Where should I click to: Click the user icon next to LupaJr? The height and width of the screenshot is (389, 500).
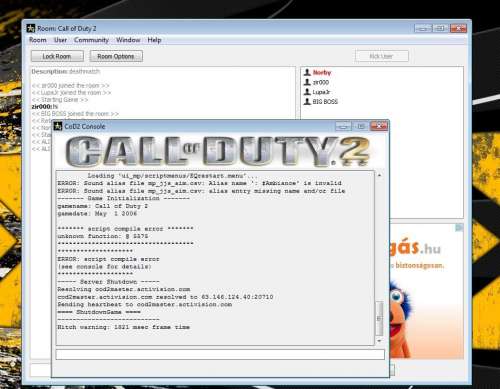307,92
